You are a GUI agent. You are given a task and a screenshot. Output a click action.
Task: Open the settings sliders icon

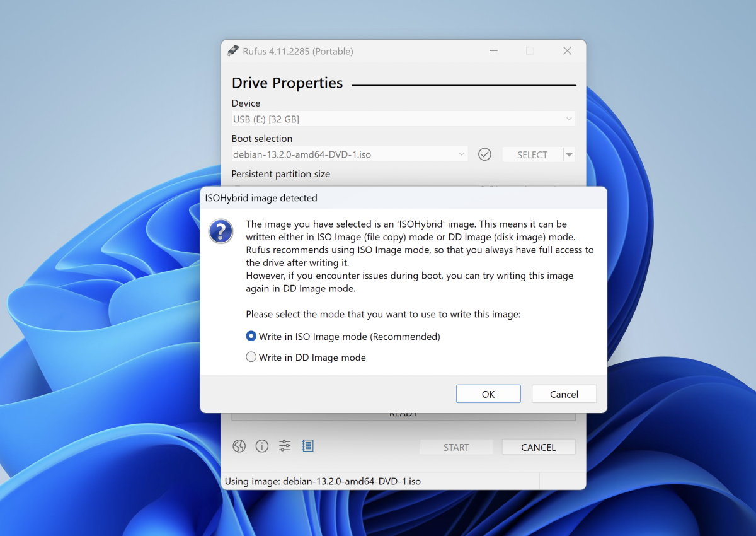point(285,446)
